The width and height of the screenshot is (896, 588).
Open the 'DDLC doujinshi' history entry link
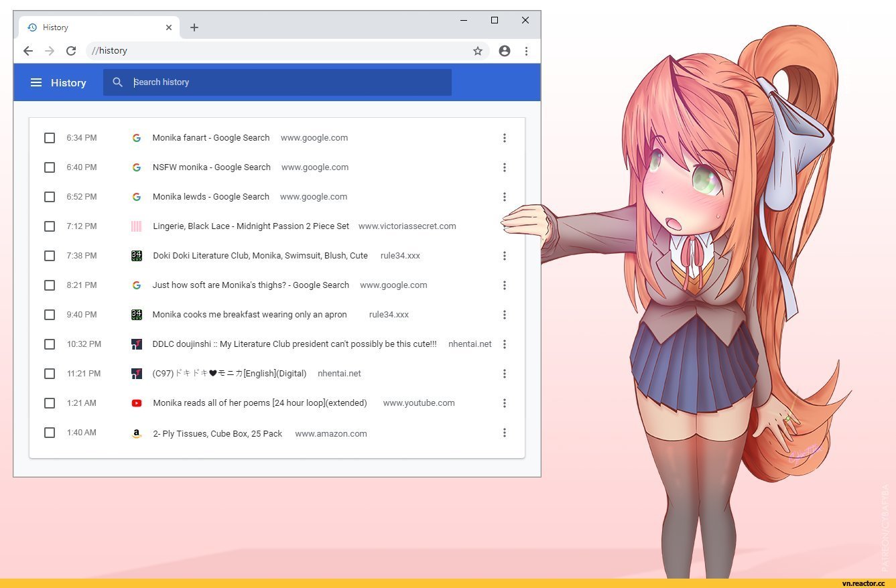(294, 344)
